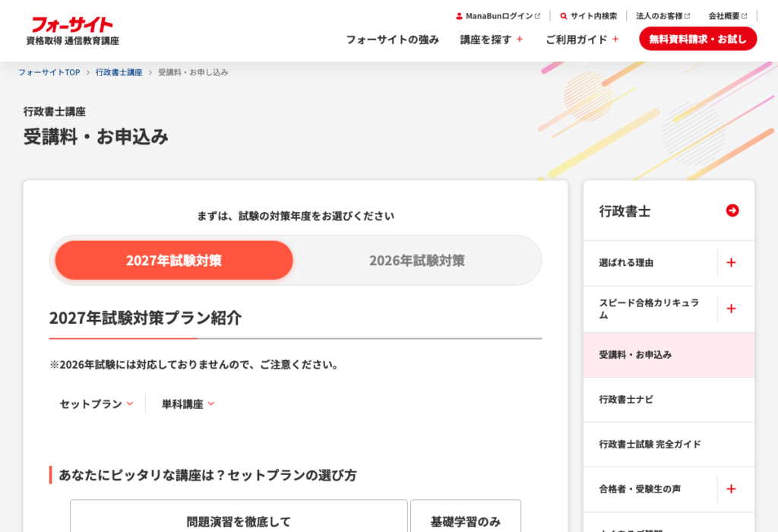This screenshot has height=532, width=778.
Task: Switch to the 2026年試験対策 tab
Action: [417, 260]
